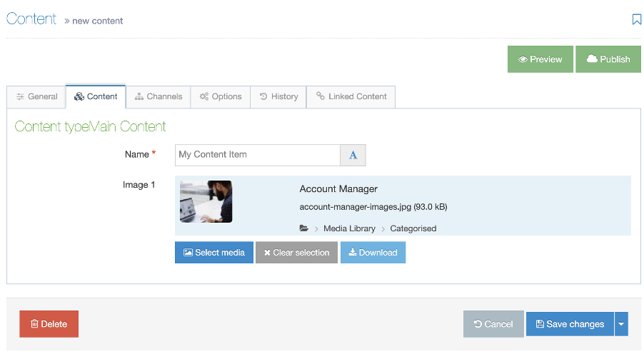Click the red Delete button
Image resolution: width=644 pixels, height=354 pixels.
coord(49,324)
